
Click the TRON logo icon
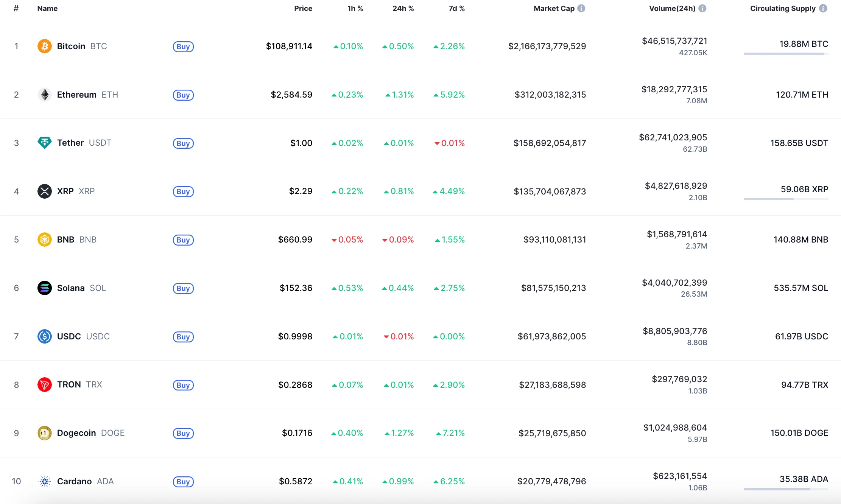(45, 384)
